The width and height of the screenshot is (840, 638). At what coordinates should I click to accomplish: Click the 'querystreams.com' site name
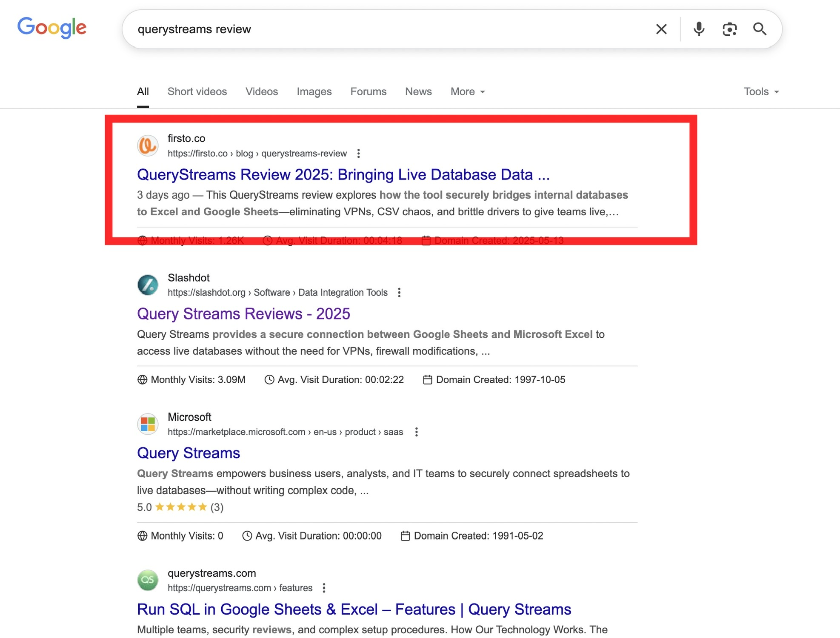pos(212,573)
